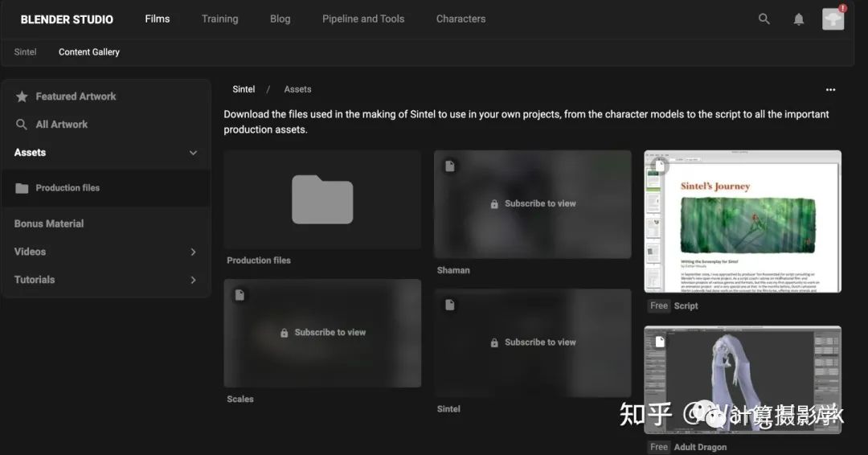
Task: Click the file icon on the Sintel card
Action: click(449, 305)
